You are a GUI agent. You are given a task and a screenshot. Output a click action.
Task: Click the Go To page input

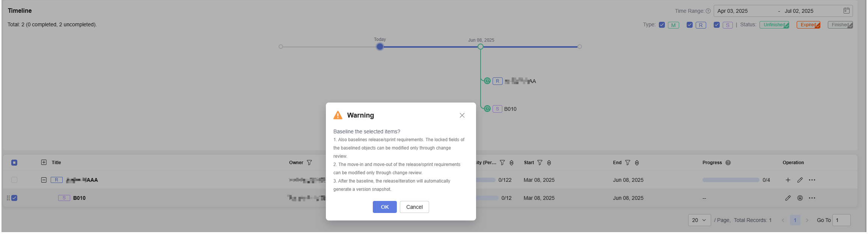pos(841,220)
